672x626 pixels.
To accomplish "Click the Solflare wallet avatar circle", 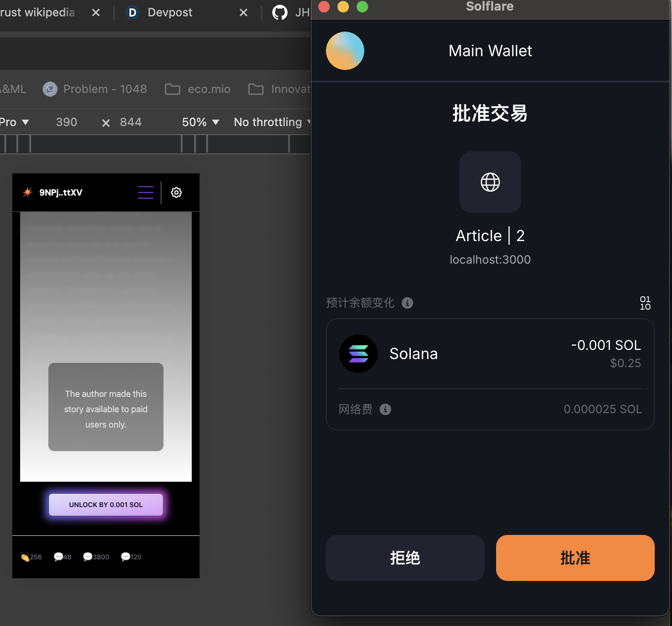I will (x=345, y=51).
